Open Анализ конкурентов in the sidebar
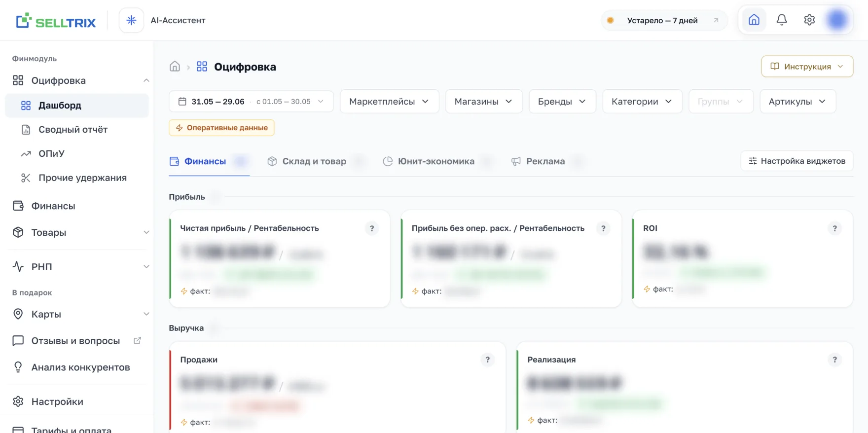The image size is (868, 433). [77, 367]
